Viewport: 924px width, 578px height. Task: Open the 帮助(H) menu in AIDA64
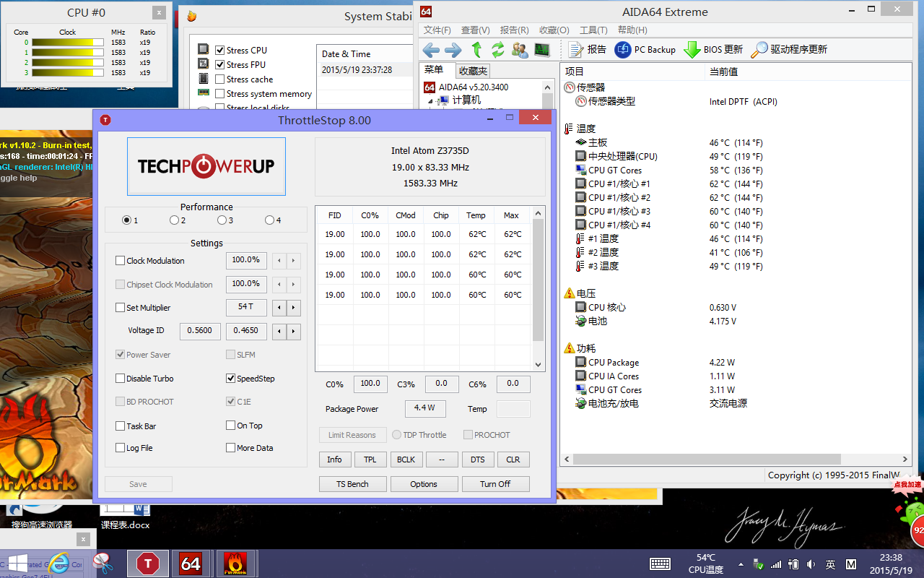pyautogui.click(x=632, y=30)
